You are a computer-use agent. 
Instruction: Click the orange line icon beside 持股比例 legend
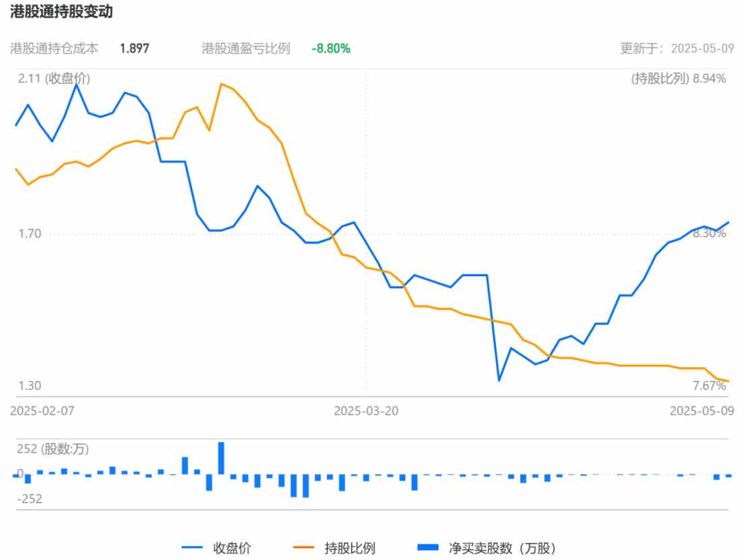coord(307,548)
